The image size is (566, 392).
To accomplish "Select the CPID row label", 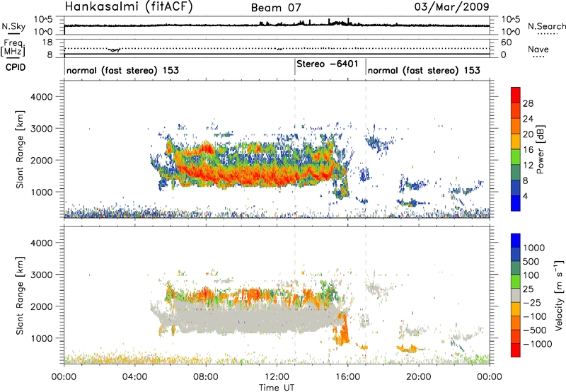I will coord(16,67).
